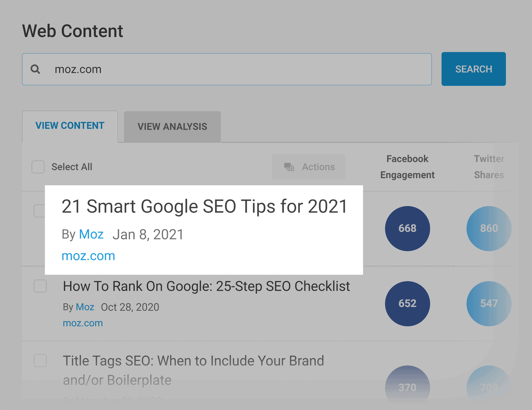532x410 pixels.
Task: Scroll down to view more content
Action: click(266, 388)
